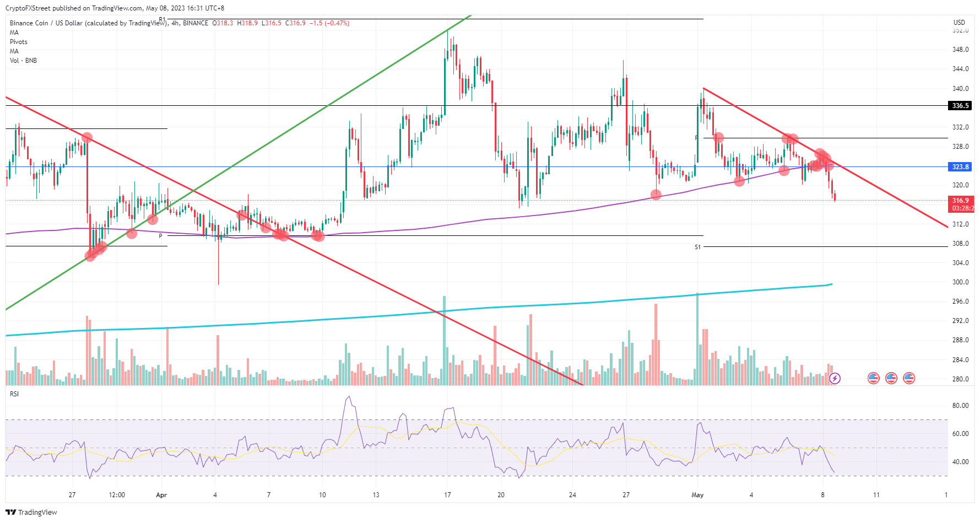Image resolution: width=980 pixels, height=522 pixels.
Task: Click the MA indicator label below Pivots
Action: 14,51
